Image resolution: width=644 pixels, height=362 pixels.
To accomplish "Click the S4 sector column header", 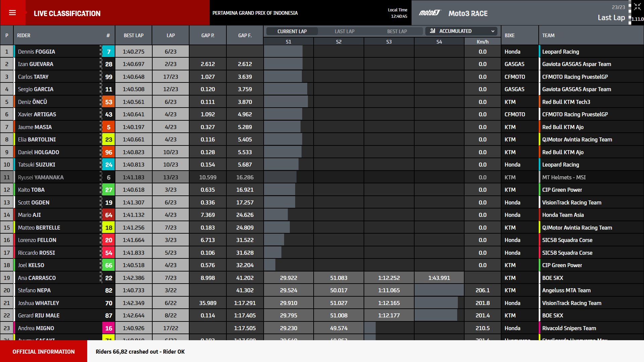I will 439,42.
